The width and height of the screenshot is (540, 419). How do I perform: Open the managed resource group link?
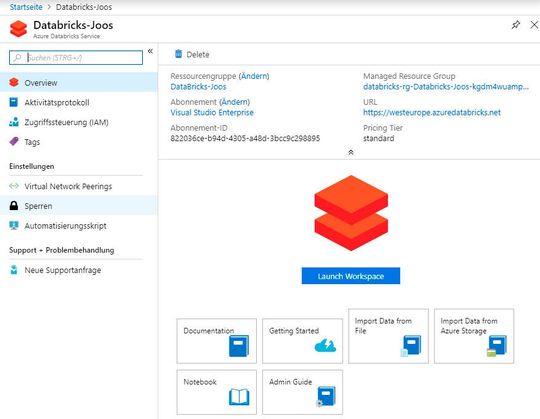click(446, 87)
